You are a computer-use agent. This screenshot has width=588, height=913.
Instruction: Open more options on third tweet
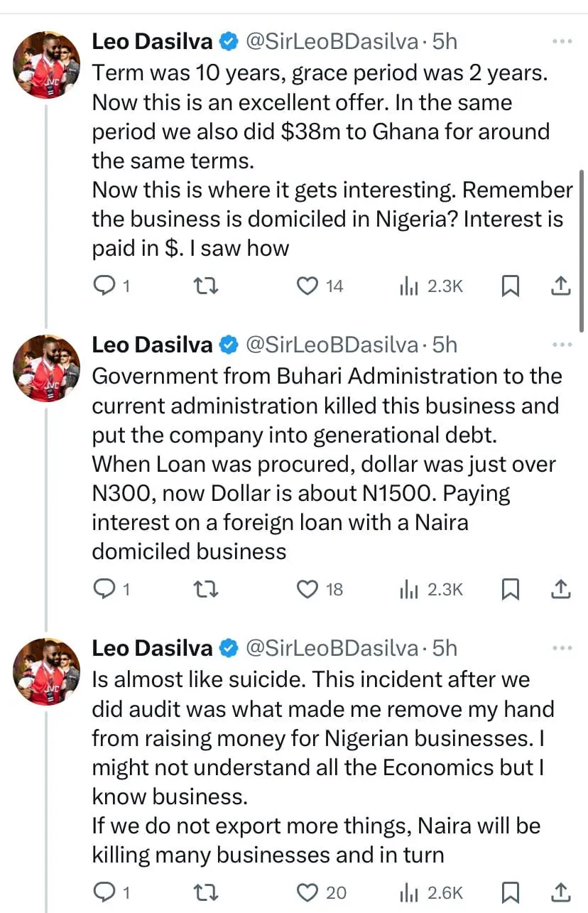tap(562, 649)
